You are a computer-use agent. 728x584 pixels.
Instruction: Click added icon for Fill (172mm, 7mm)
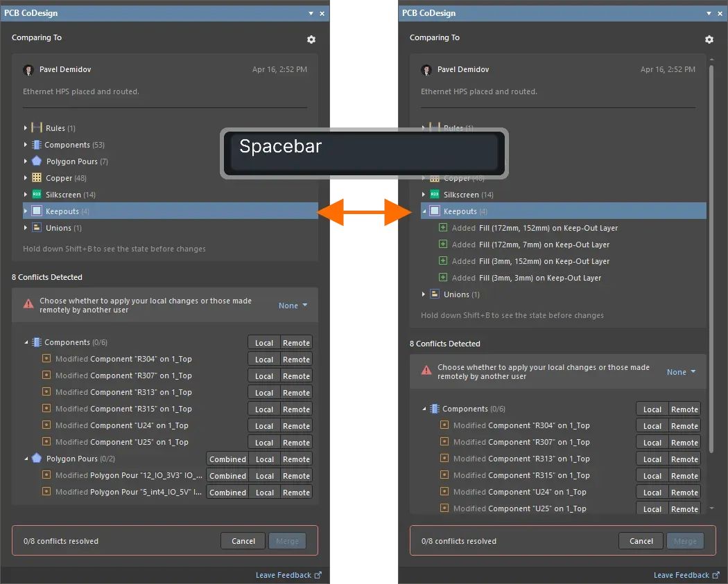[x=443, y=244]
